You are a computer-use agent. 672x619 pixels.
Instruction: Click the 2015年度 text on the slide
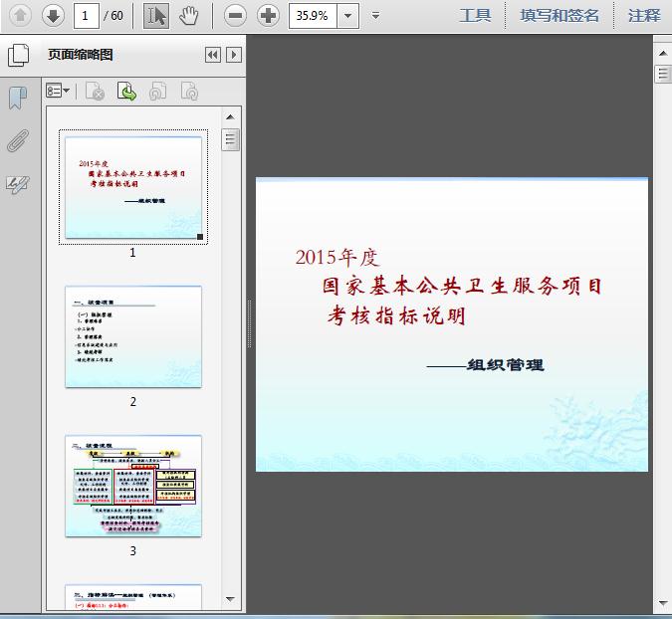tap(337, 258)
